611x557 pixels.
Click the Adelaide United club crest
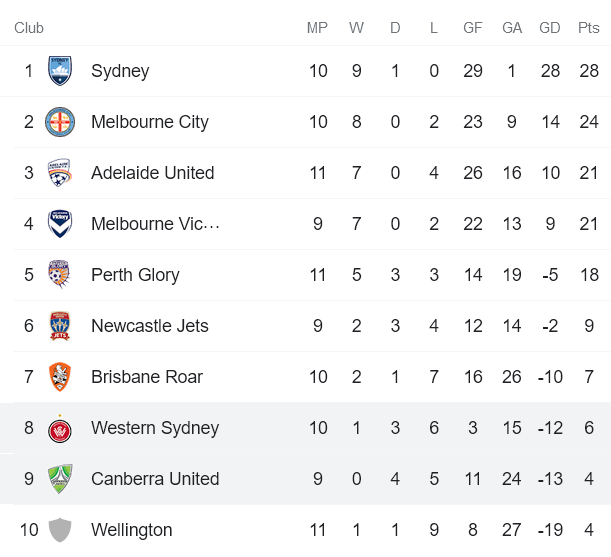tap(60, 173)
